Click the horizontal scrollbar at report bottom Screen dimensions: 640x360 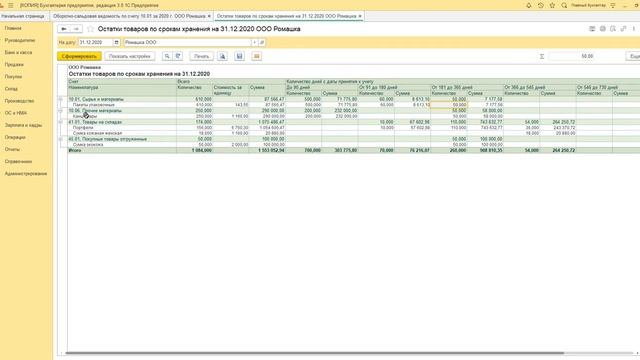tap(314, 353)
